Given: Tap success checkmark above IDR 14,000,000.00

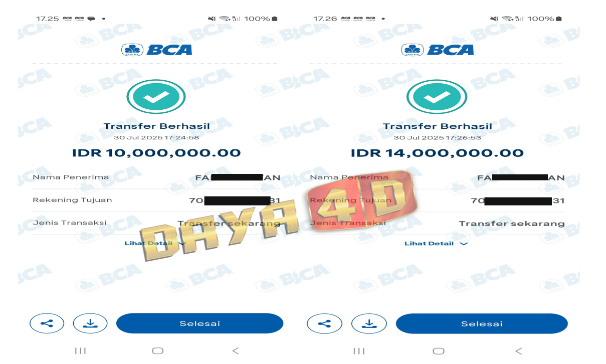Looking at the screenshot, I should click(437, 97).
